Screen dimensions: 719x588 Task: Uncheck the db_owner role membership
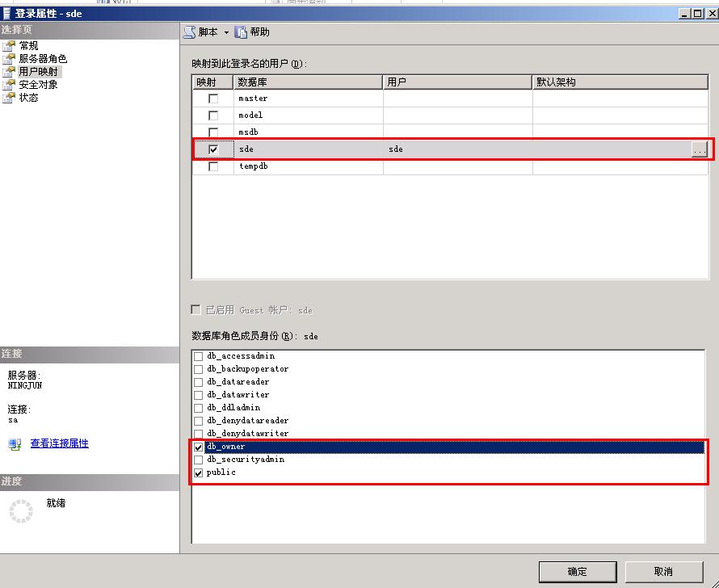(198, 446)
